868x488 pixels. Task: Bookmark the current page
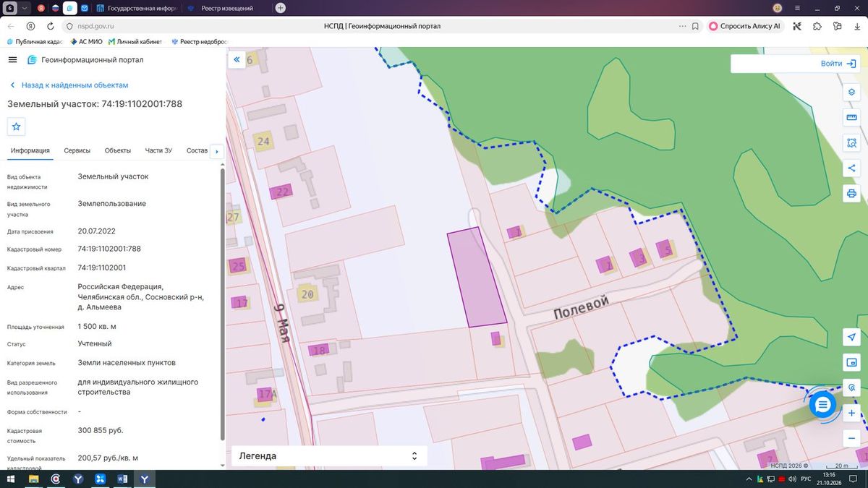[695, 26]
